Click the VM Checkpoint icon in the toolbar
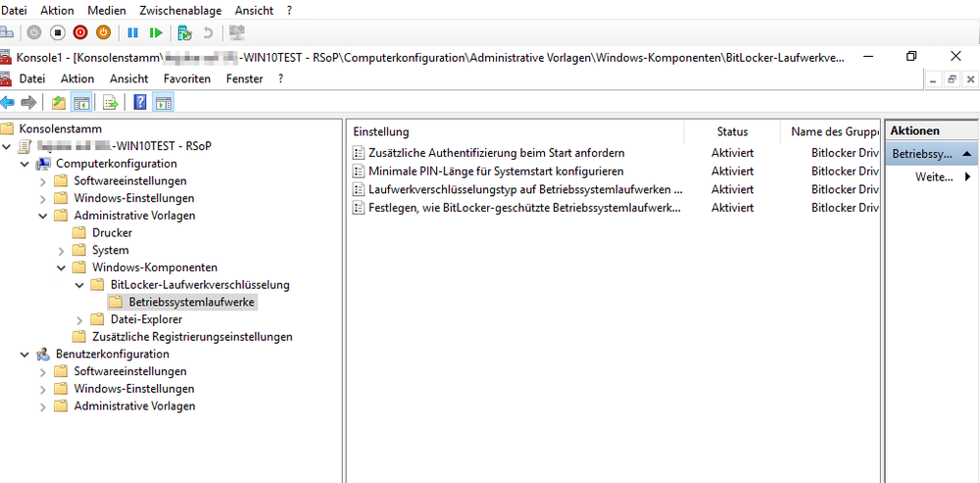This screenshot has width=980, height=483. tap(183, 32)
